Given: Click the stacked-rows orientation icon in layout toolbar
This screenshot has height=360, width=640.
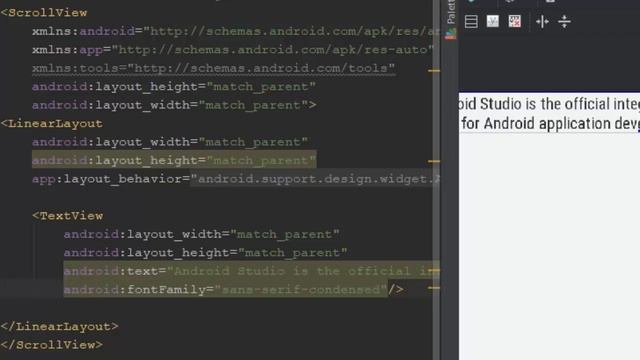Looking at the screenshot, I should [471, 21].
